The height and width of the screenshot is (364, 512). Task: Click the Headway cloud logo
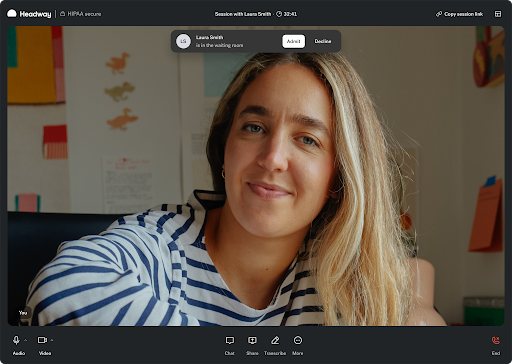click(x=12, y=14)
